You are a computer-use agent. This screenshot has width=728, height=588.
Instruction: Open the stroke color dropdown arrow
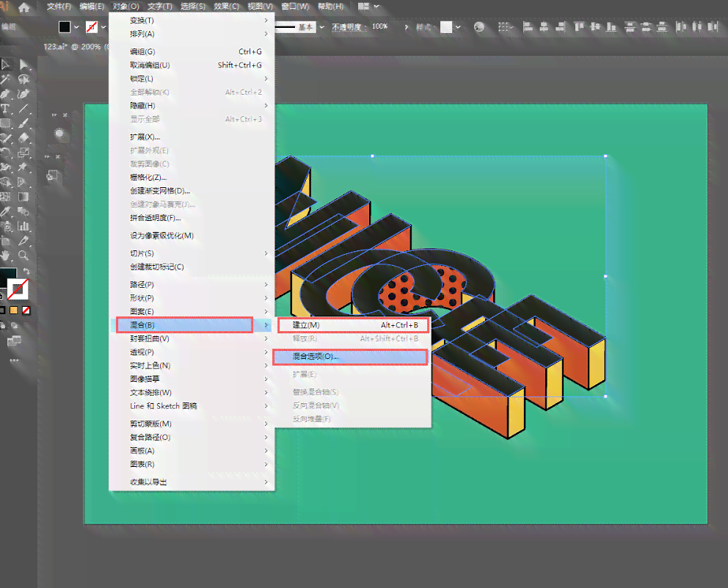[103, 27]
